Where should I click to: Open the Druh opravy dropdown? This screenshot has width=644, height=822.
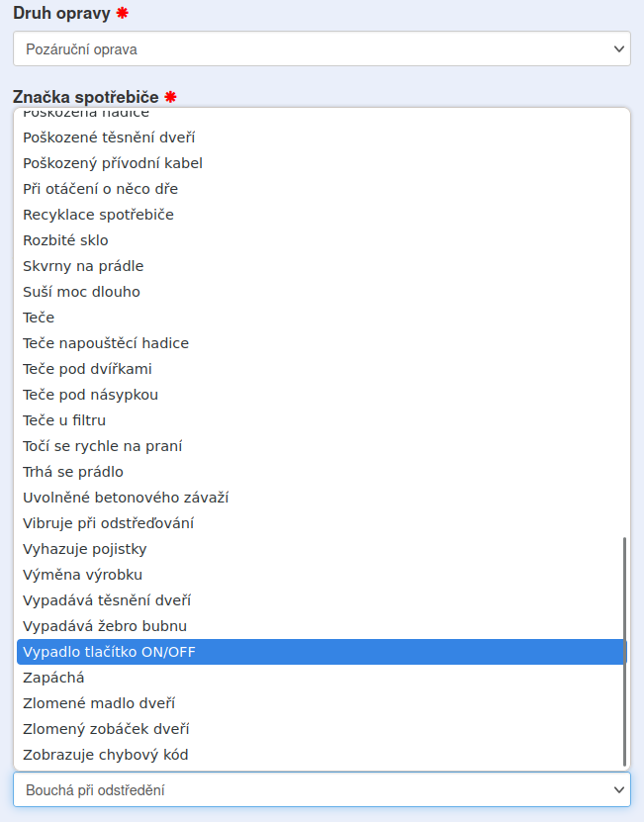click(322, 48)
